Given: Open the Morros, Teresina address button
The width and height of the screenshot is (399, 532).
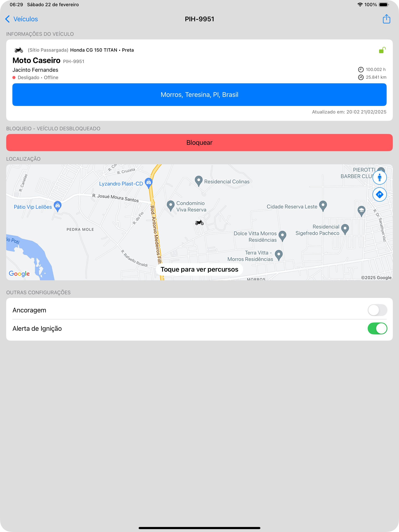Looking at the screenshot, I should [x=199, y=95].
